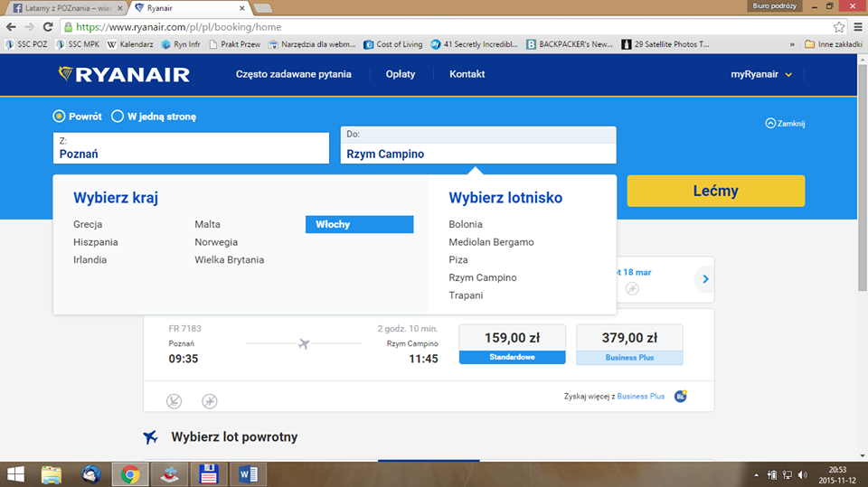Select Trapani airport
This screenshot has width=868, height=487.
[466, 295]
